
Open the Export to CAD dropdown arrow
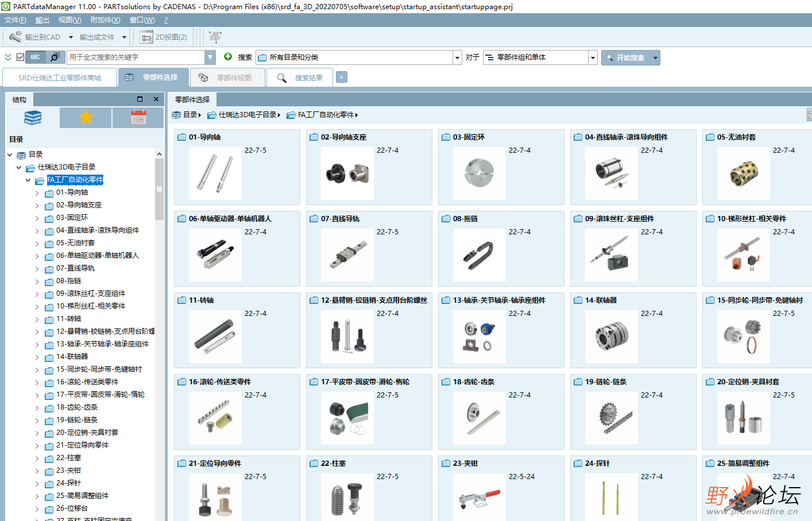coord(71,37)
